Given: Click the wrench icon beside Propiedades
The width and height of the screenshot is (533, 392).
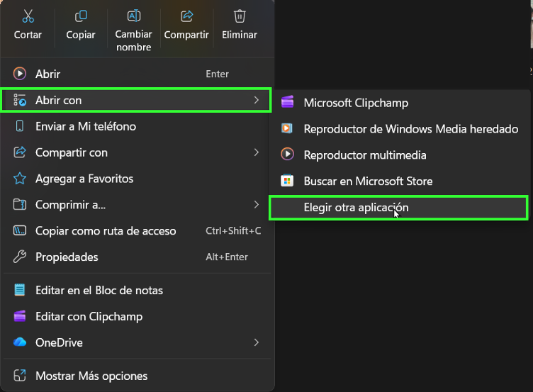Looking at the screenshot, I should click(x=20, y=257).
